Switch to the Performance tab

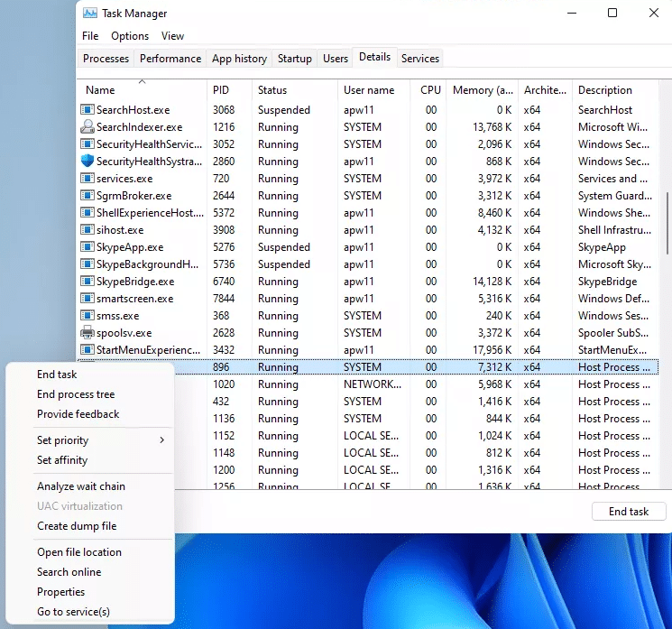click(x=170, y=59)
